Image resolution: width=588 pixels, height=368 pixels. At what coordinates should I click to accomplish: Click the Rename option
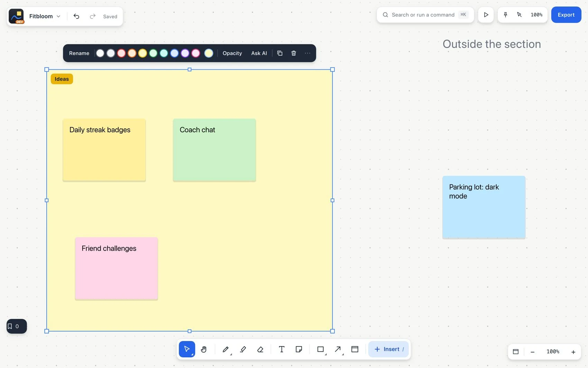click(x=79, y=53)
